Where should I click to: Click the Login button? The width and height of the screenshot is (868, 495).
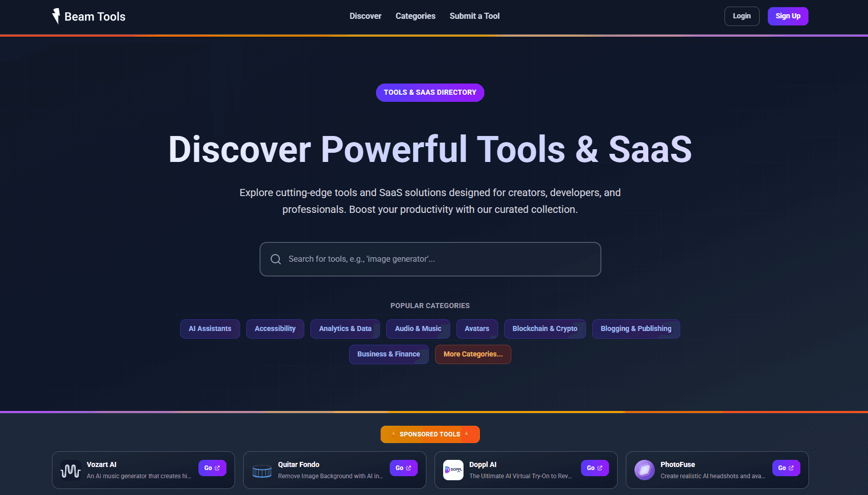[x=741, y=16]
